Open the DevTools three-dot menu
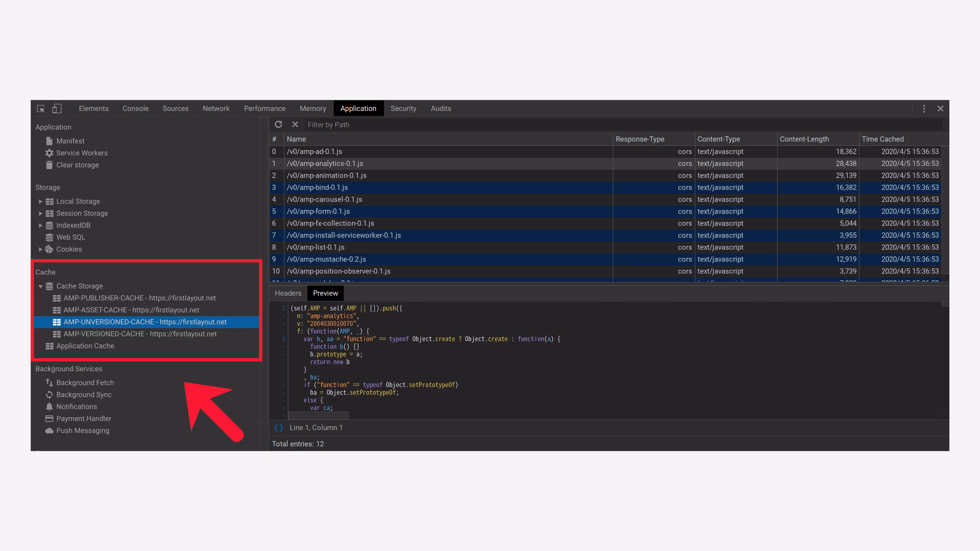 pos(924,109)
